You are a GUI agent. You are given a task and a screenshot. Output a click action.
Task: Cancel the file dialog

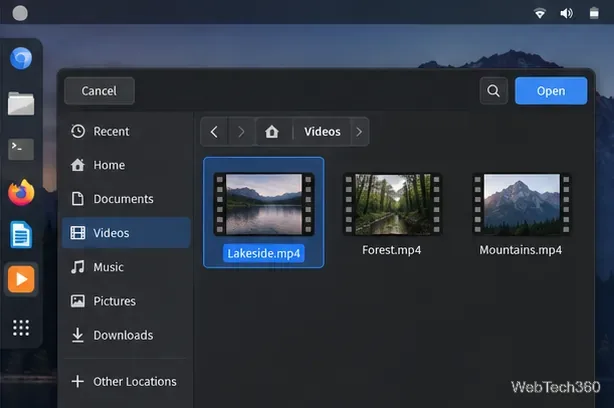(99, 91)
